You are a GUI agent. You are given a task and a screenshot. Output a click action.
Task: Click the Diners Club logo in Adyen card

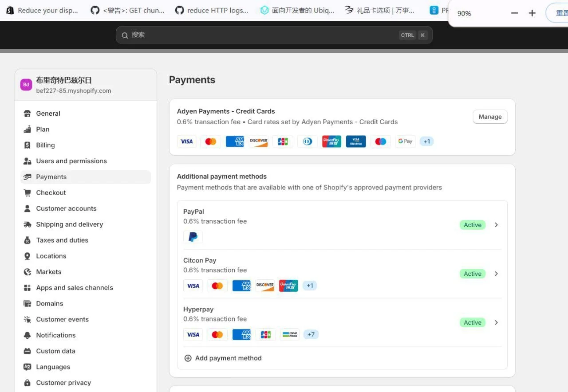308,141
